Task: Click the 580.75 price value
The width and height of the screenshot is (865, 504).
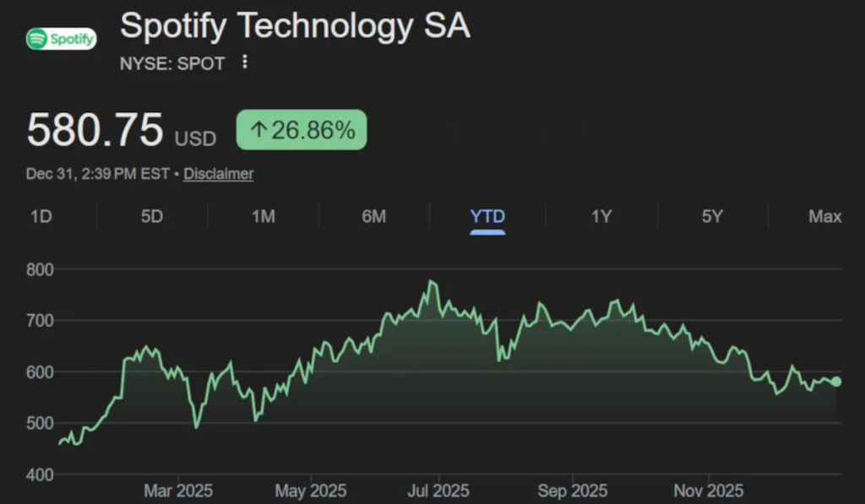Action: click(95, 130)
